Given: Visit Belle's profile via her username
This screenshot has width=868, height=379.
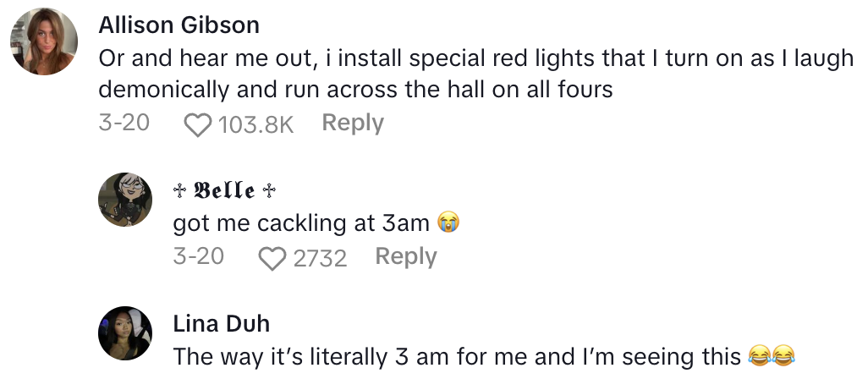Looking at the screenshot, I should (x=224, y=190).
